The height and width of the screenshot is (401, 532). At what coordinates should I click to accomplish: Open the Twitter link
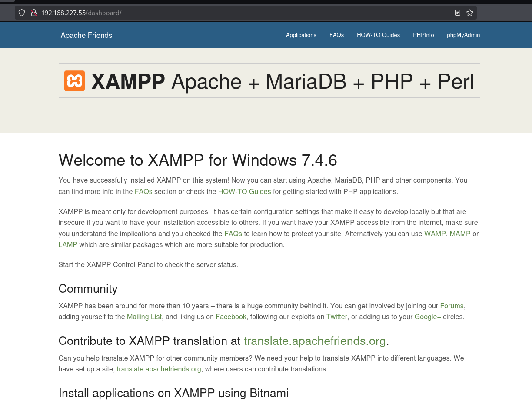[x=337, y=317]
